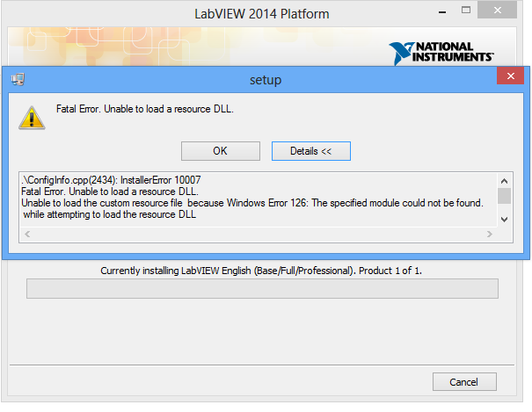Click the yellow warning triangle icon

[x=32, y=118]
